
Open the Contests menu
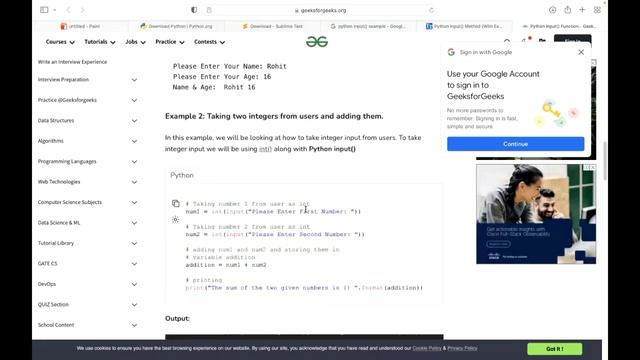click(209, 42)
